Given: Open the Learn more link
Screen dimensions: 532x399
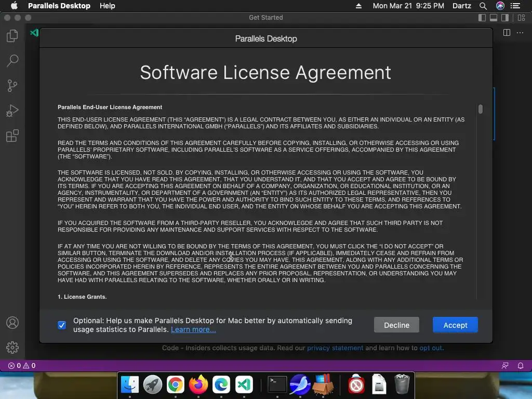Looking at the screenshot, I should point(193,329).
